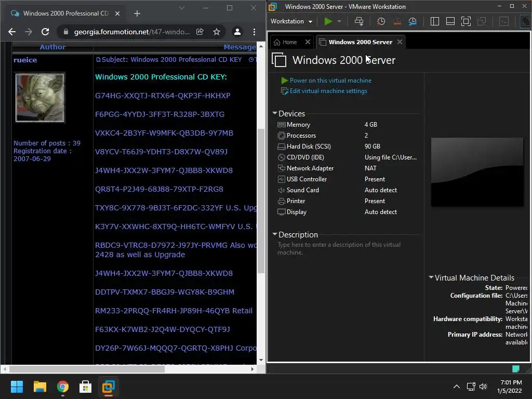Screen dimensions: 532x399
Task: Show hidden system tray icons chevron
Action: pos(457,387)
